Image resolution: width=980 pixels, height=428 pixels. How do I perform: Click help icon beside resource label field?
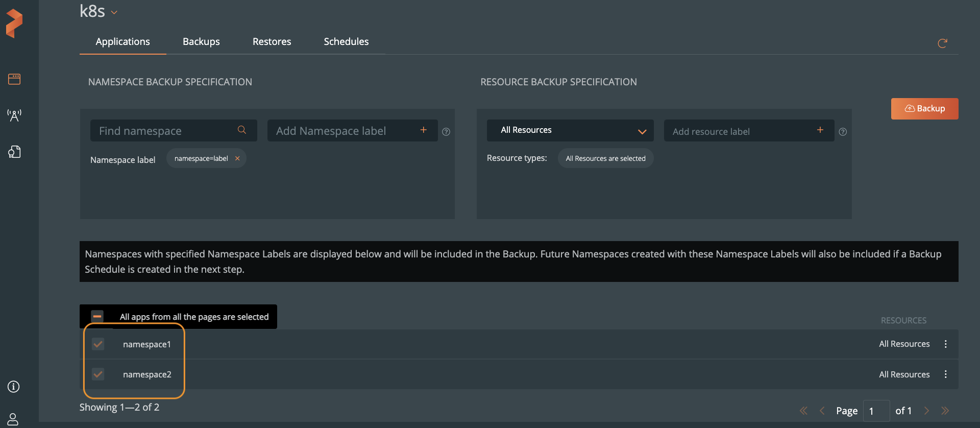point(843,132)
